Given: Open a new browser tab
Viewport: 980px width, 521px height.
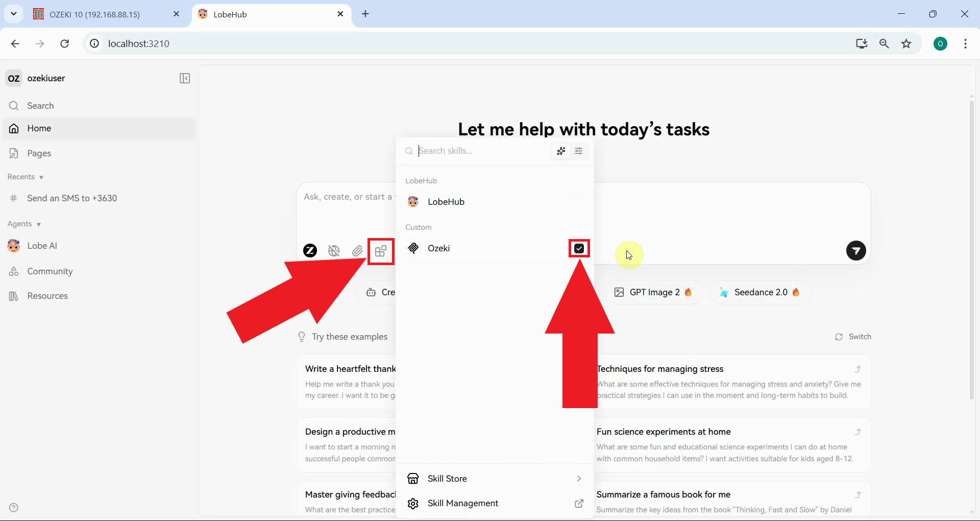Looking at the screenshot, I should point(365,14).
